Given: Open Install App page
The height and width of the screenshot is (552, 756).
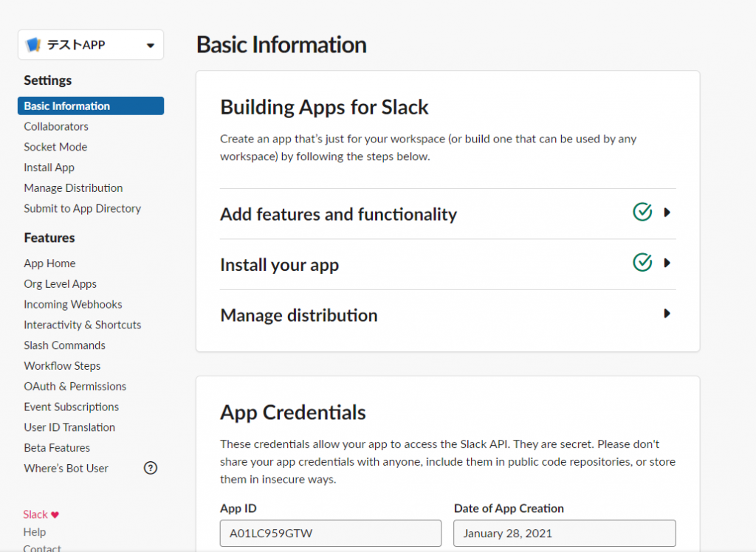Looking at the screenshot, I should tap(49, 168).
